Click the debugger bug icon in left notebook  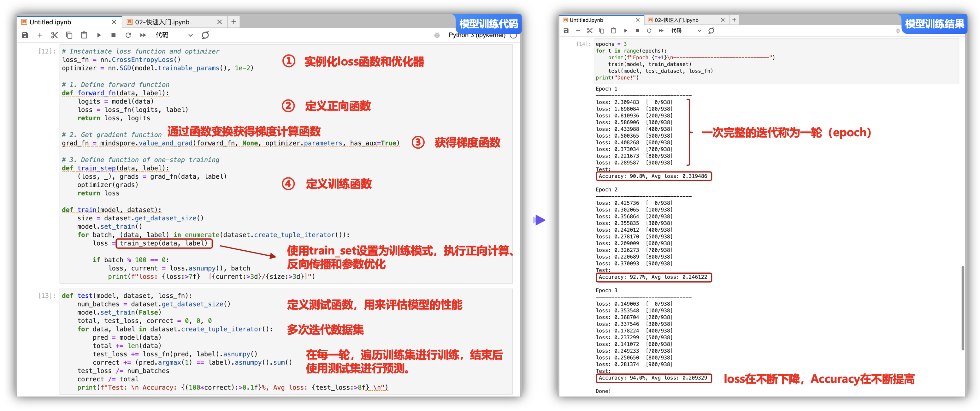[x=437, y=35]
